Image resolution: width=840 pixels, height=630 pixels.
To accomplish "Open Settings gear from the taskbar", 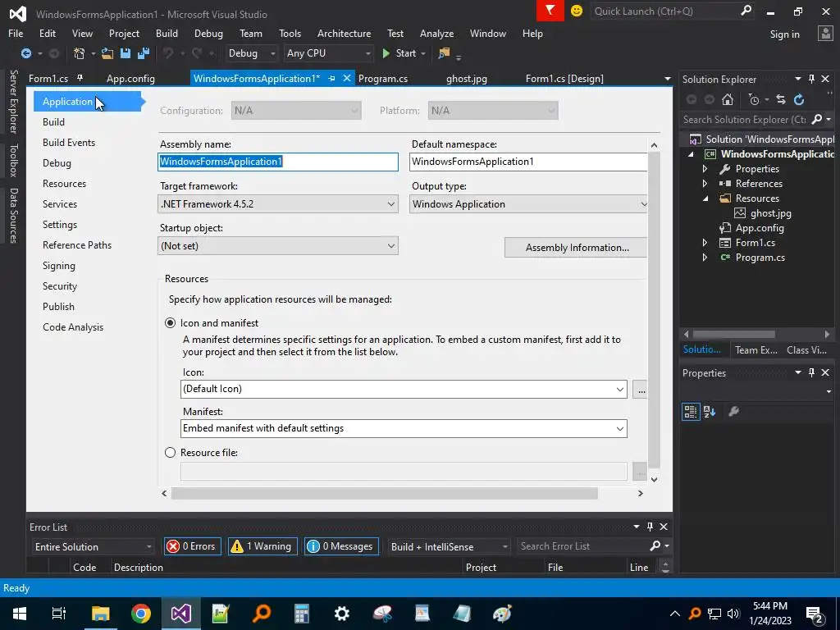I will (342, 614).
